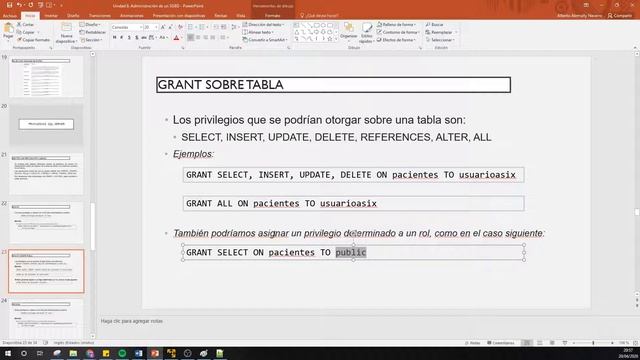Open the sticky notes taskbar app
Viewport: 640px width, 360px height.
coord(106,353)
